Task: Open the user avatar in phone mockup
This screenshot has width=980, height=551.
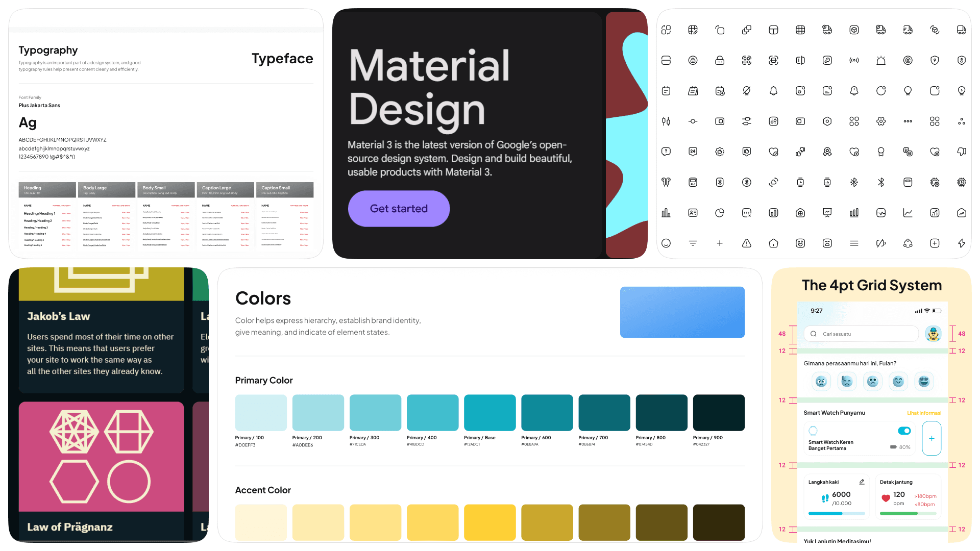Action: click(x=934, y=334)
